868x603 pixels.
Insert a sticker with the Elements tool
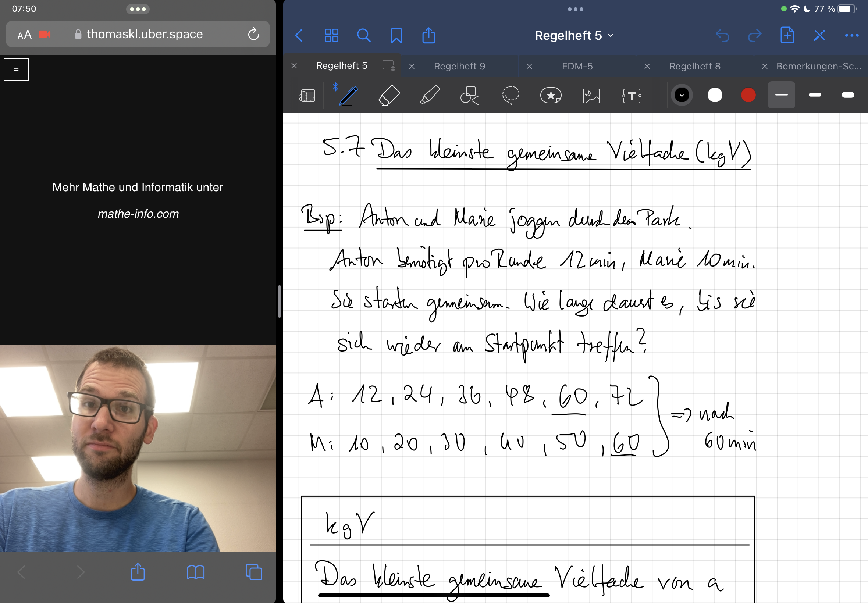click(551, 95)
